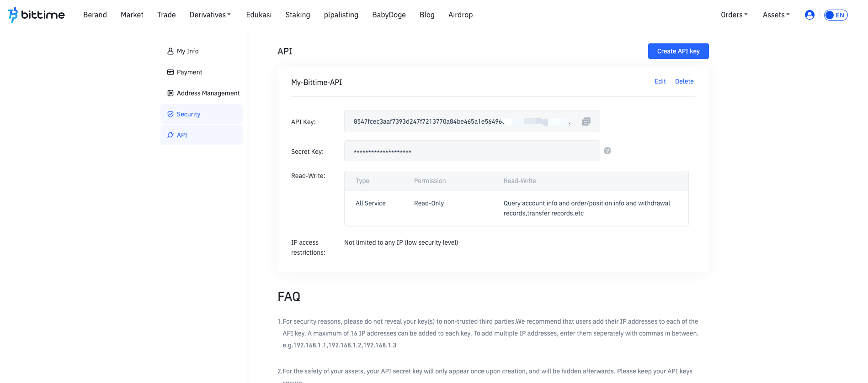Screen dimensions: 868x383
Task: Click 'Not limited to any IP' text
Action: click(x=401, y=242)
